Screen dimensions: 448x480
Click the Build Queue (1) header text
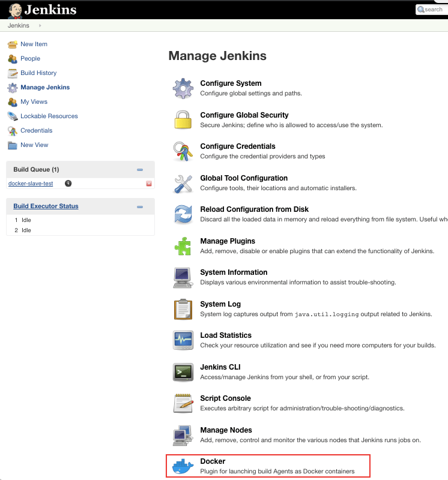pos(36,170)
